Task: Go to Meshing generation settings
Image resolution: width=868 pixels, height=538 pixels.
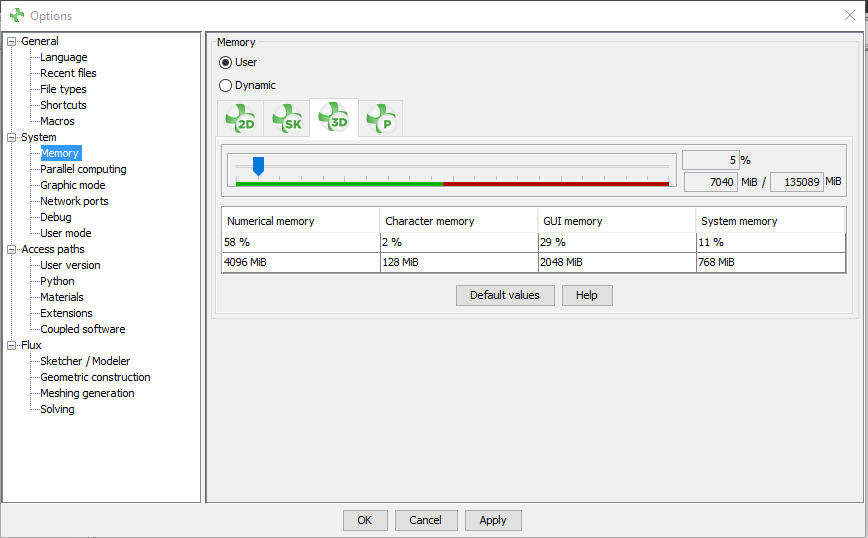Action: click(x=87, y=393)
